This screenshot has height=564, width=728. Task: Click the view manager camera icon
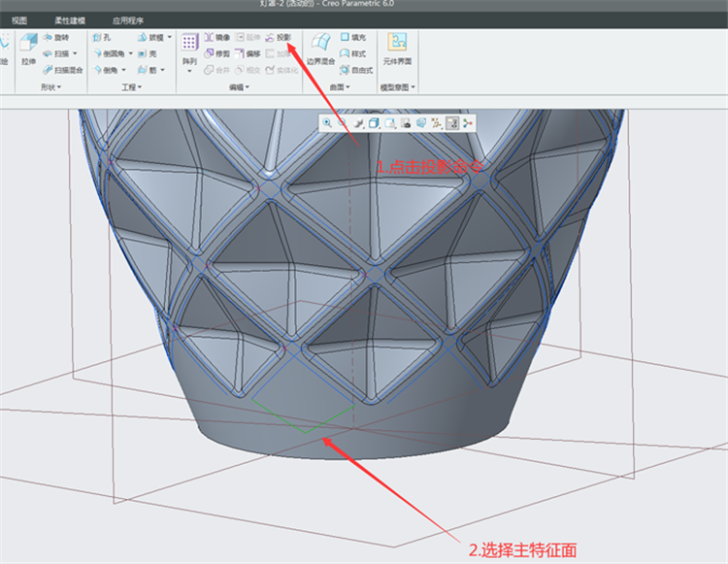406,123
